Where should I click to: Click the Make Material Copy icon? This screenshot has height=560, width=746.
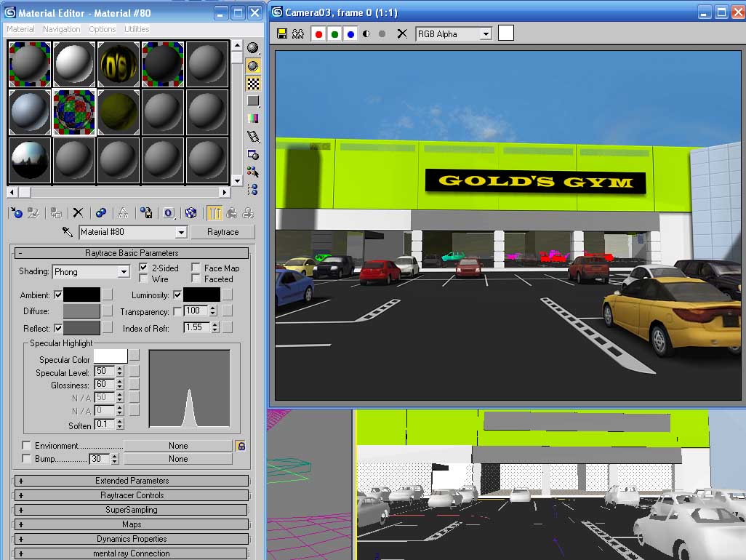(101, 213)
